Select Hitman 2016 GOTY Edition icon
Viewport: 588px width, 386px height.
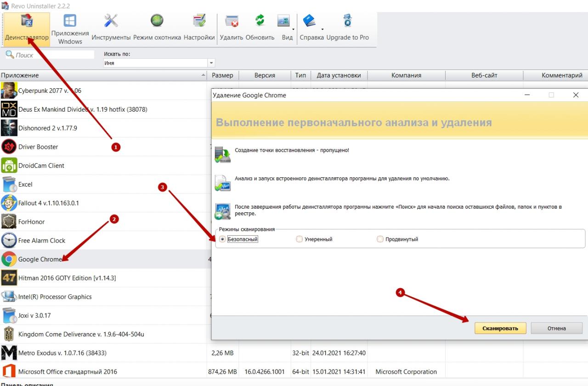pos(9,278)
